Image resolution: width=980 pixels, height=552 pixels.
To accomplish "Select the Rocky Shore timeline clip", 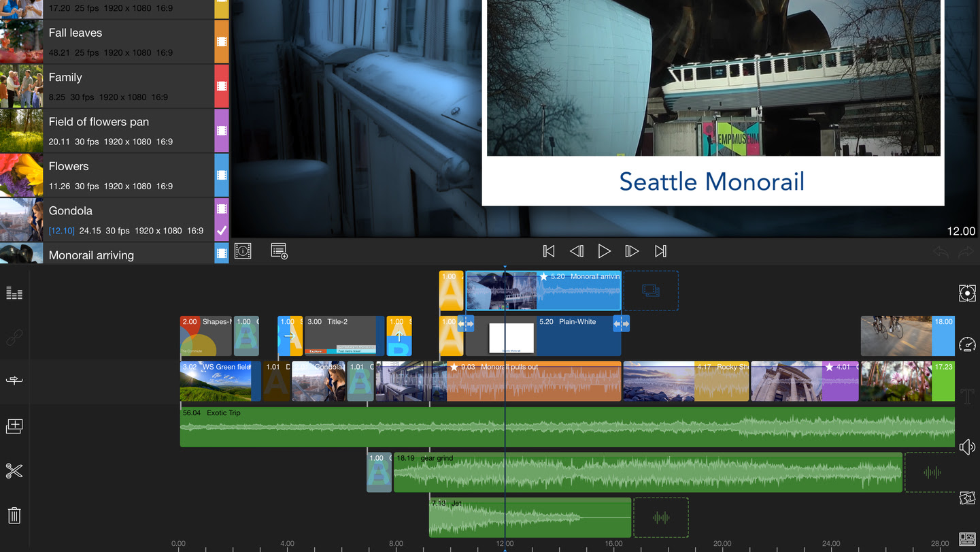I will [686, 381].
